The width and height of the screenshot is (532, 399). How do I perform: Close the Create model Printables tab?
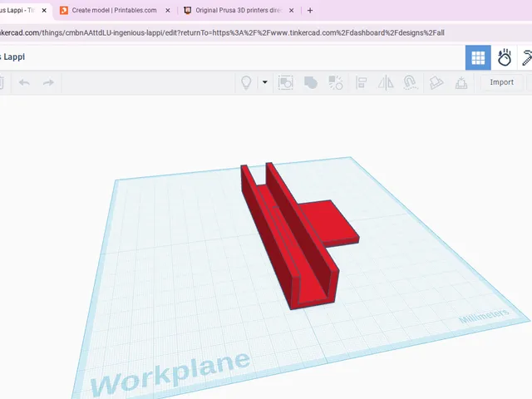click(x=168, y=11)
